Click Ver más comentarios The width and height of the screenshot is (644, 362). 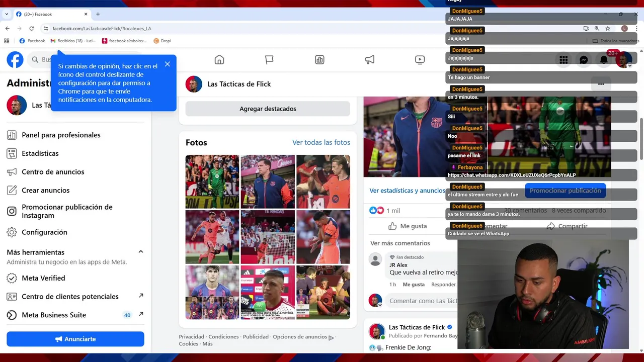pos(400,243)
